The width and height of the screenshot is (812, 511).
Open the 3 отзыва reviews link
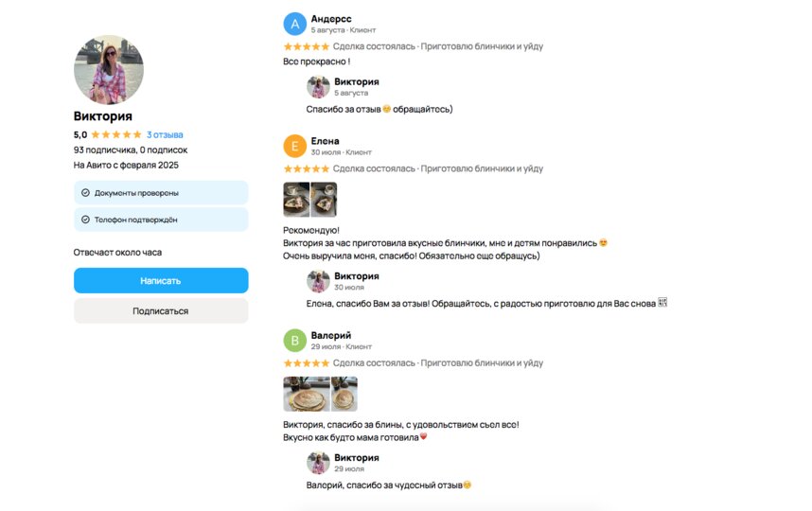click(165, 135)
